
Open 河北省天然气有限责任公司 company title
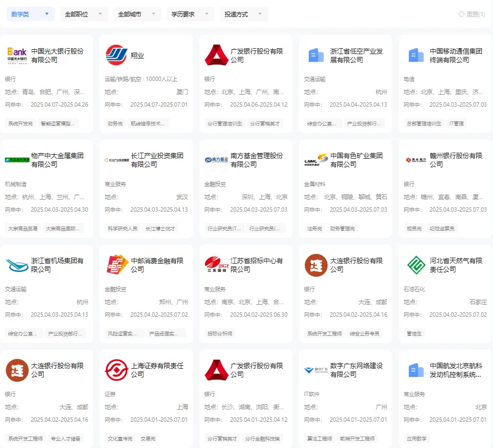pyautogui.click(x=456, y=265)
